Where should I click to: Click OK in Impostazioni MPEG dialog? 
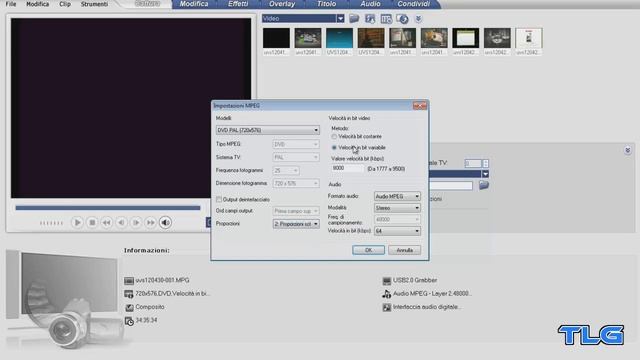pyautogui.click(x=368, y=250)
